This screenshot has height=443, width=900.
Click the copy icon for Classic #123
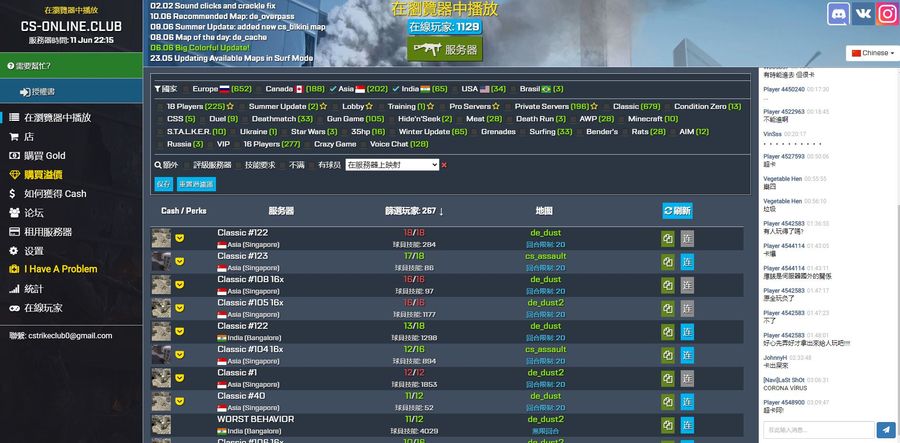pyautogui.click(x=668, y=262)
